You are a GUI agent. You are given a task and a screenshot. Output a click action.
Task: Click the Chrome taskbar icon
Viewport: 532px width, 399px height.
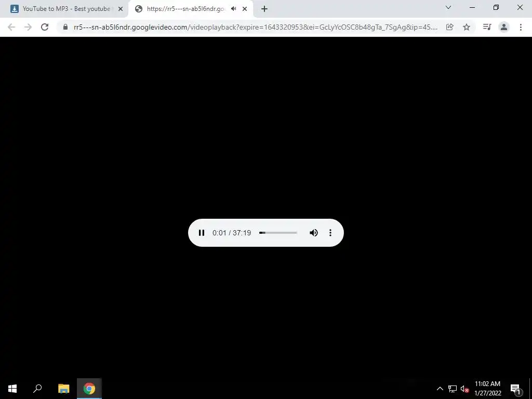coord(89,389)
